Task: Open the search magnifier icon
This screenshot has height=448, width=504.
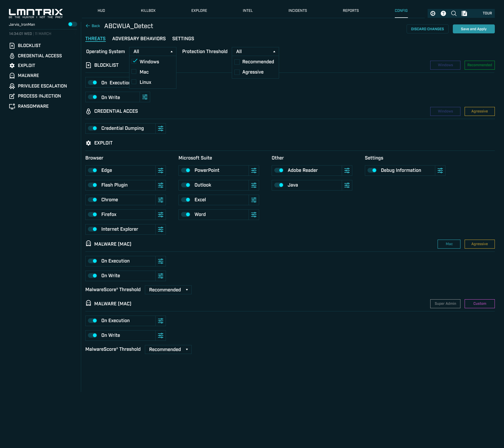Action: coord(454,13)
